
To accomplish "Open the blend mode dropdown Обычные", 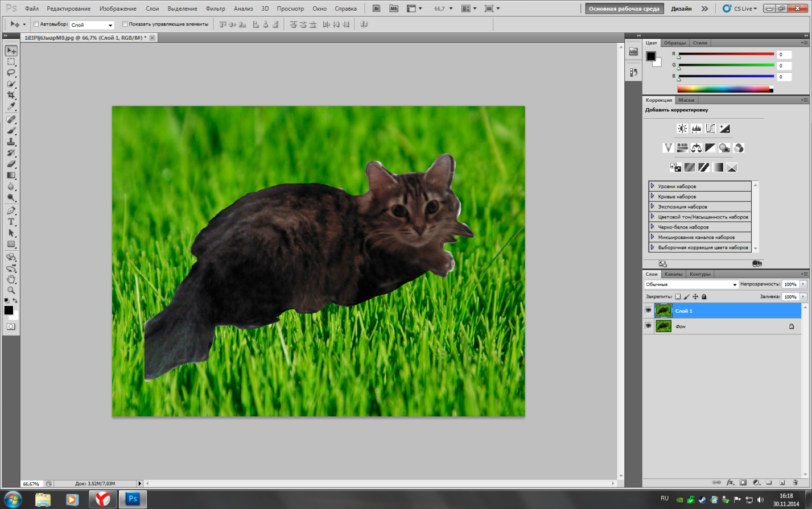I will tap(691, 284).
